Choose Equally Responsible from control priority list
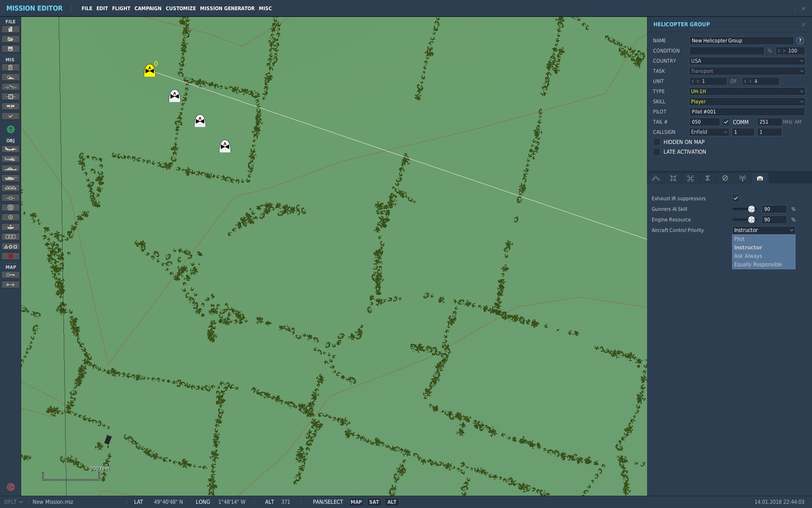Screen dimensions: 812x508 (x=758, y=265)
